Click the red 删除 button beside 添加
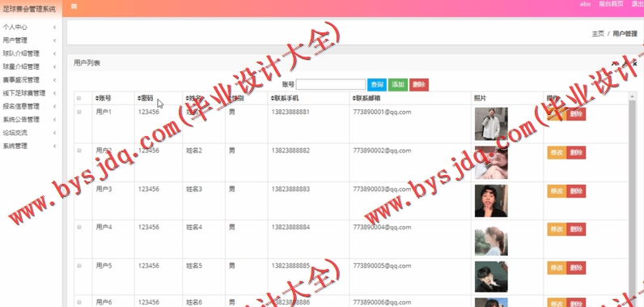The image size is (644, 307). (419, 85)
